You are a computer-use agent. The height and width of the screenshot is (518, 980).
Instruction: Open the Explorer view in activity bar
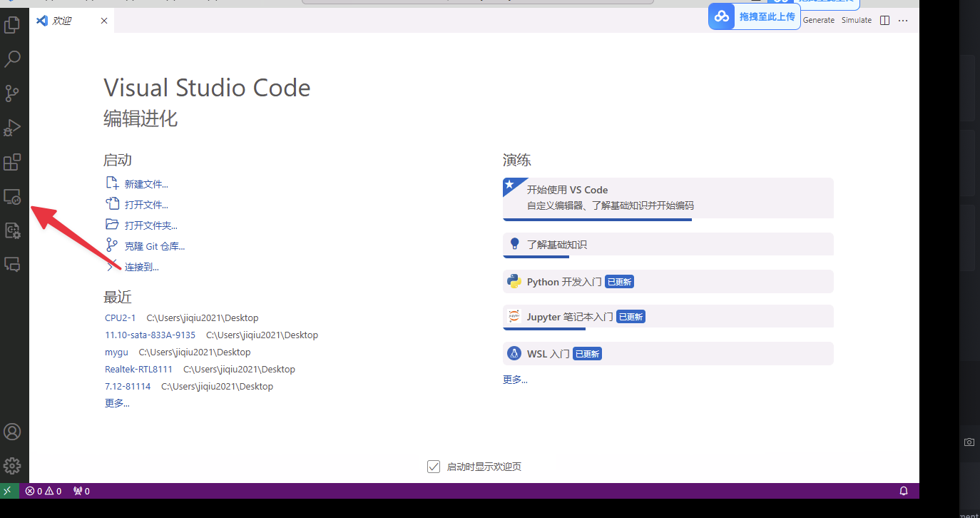[x=12, y=25]
